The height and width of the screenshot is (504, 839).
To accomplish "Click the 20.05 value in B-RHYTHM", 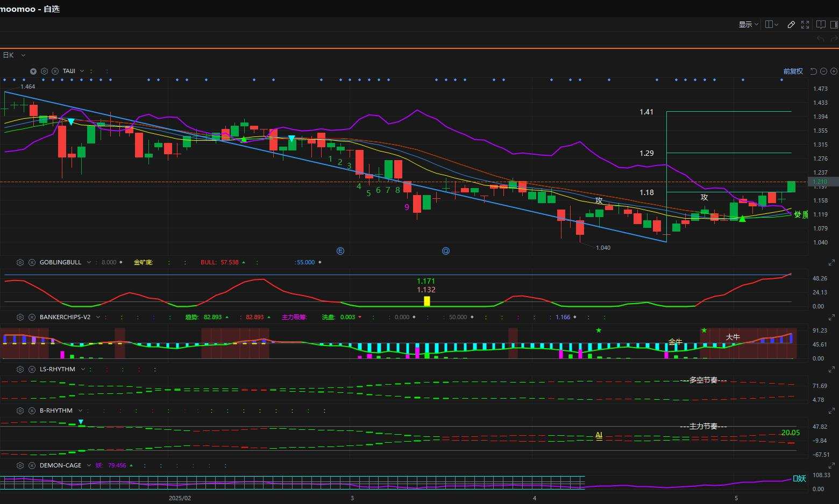I will (x=791, y=433).
